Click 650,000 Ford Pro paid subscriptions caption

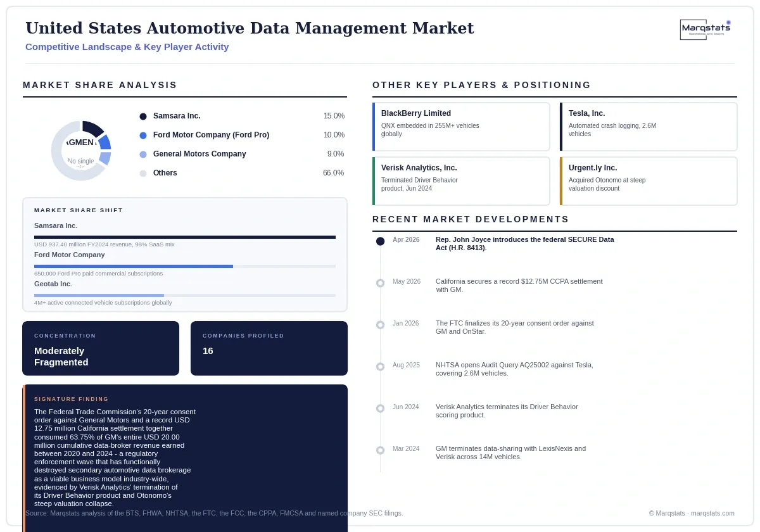click(x=98, y=274)
